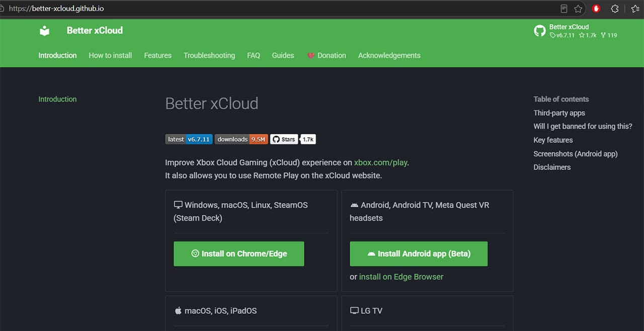Viewport: 644px width, 331px height.
Task: Select the Introduction nav tab
Action: click(57, 55)
